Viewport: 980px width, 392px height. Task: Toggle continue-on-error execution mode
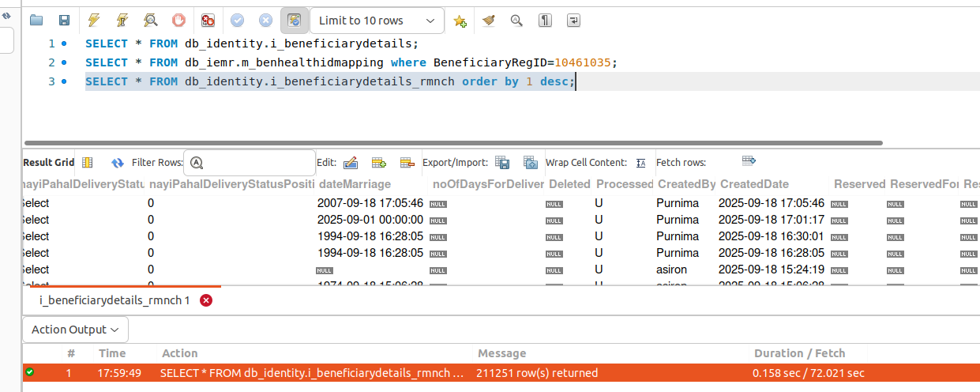pyautogui.click(x=208, y=21)
